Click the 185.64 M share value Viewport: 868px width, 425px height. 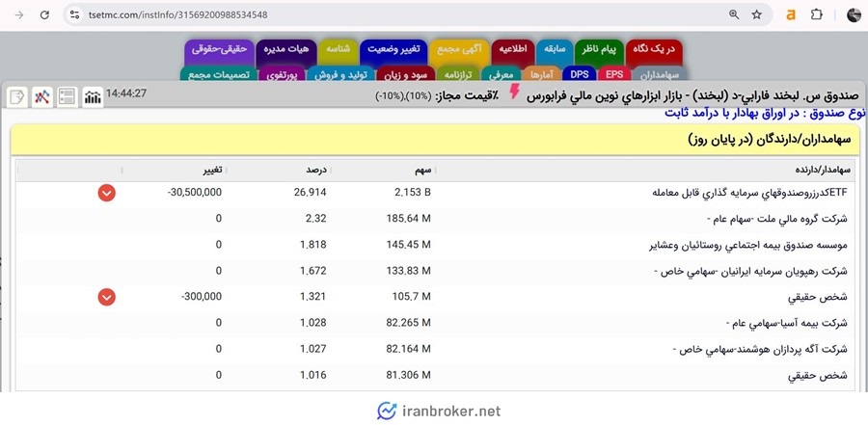click(x=409, y=219)
